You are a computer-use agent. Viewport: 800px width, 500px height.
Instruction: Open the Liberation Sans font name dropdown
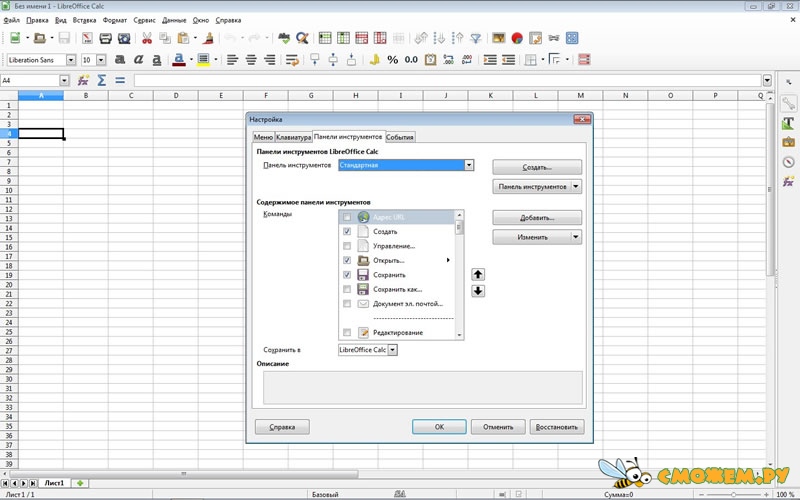[x=71, y=60]
